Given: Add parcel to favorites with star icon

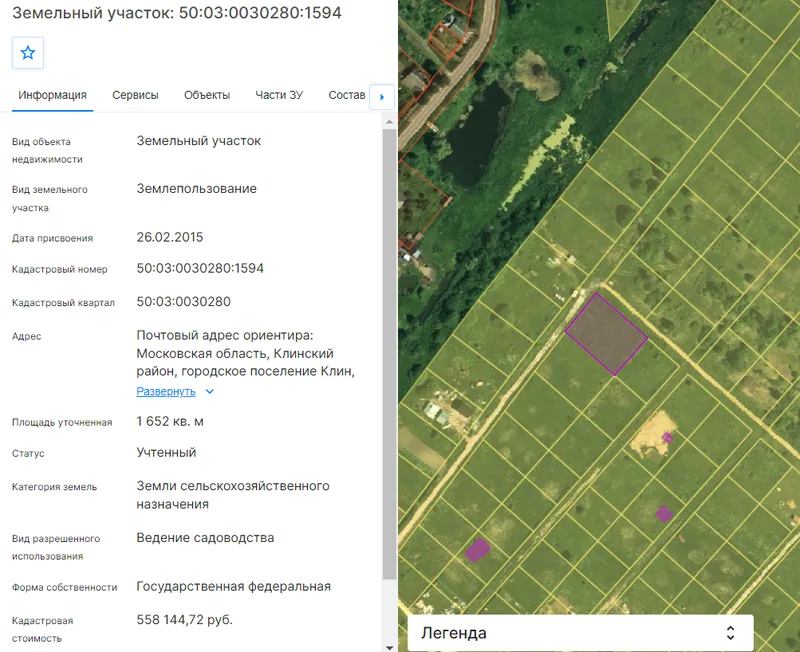Looking at the screenshot, I should point(28,53).
